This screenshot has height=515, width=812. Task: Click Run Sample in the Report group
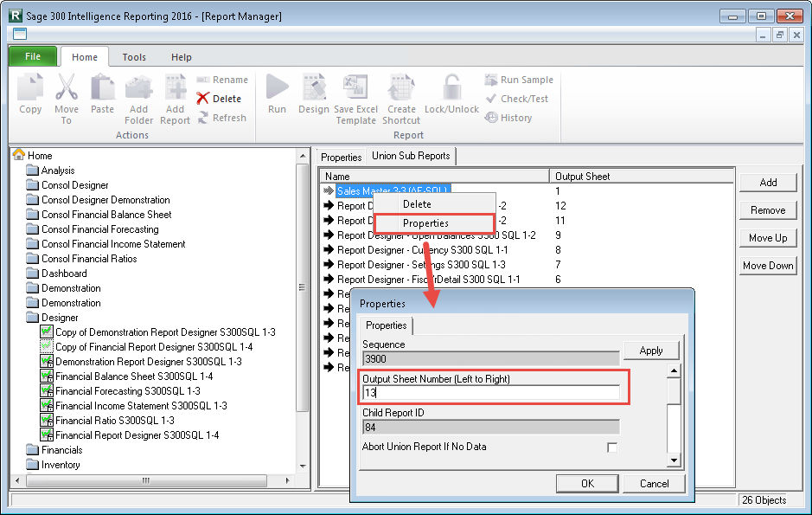tap(519, 80)
